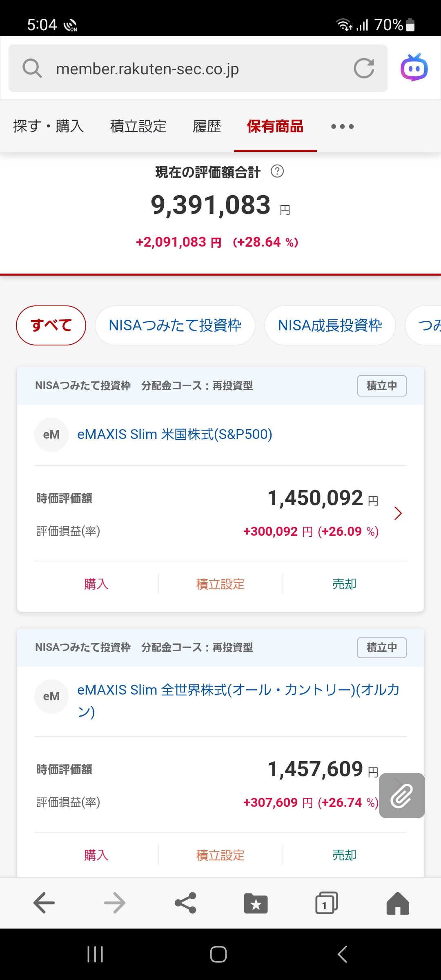
Task: Navigate back with browser arrow
Action: [x=44, y=903]
